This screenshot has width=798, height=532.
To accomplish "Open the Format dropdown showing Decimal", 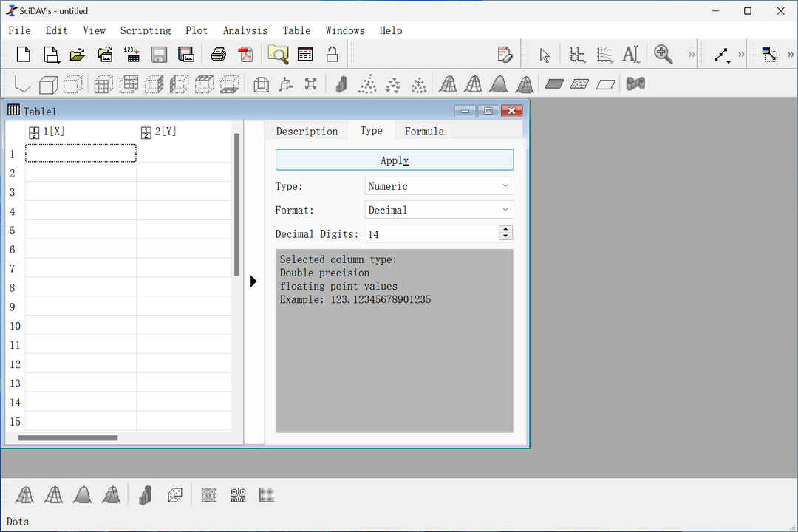I will coord(439,210).
